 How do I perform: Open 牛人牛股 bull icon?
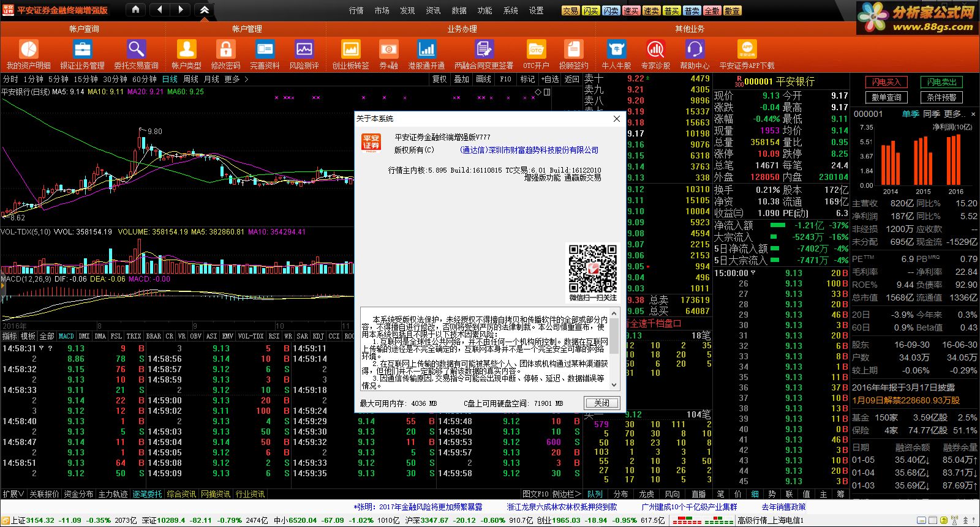616,49
